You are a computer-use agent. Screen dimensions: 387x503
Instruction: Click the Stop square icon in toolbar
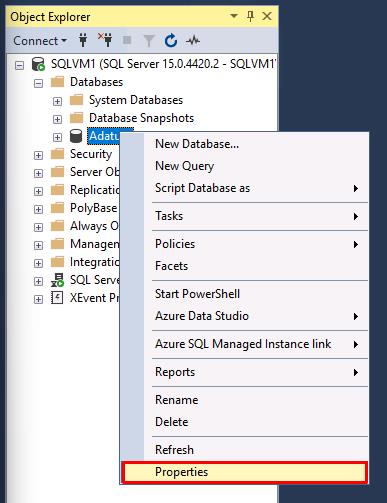127,40
